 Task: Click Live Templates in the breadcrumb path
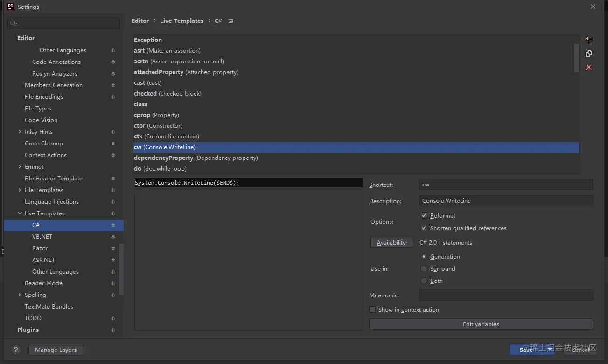click(182, 21)
